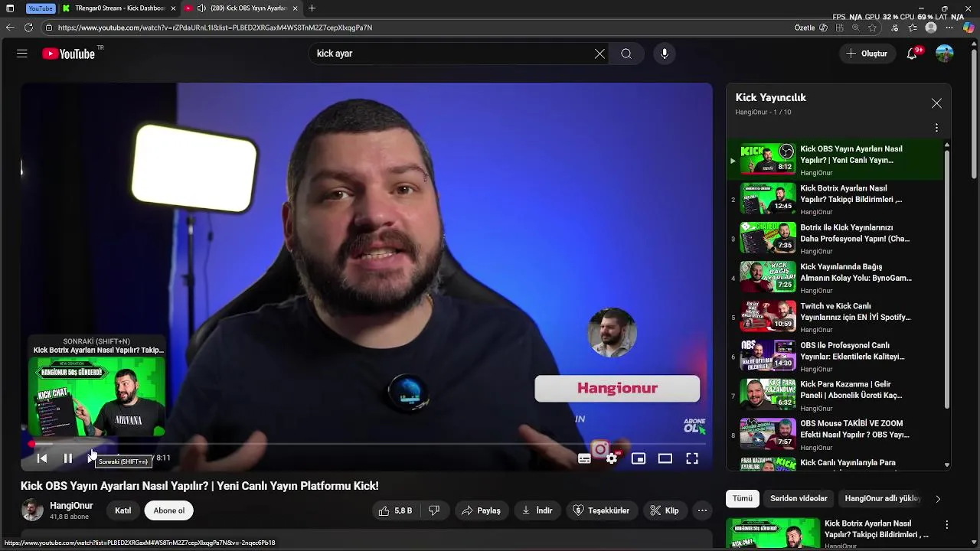Click the Klip clip button

click(664, 510)
